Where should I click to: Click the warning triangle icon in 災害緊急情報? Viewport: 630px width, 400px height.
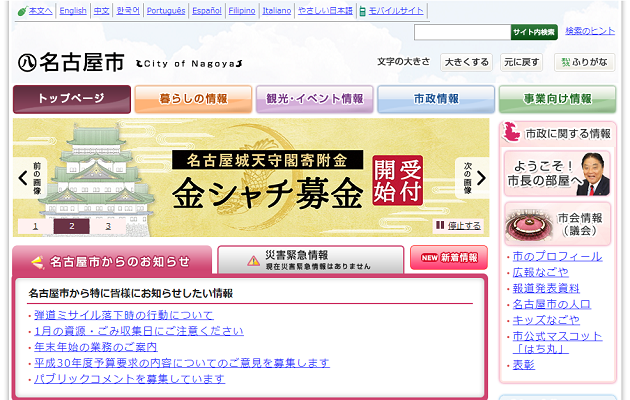pos(254,261)
